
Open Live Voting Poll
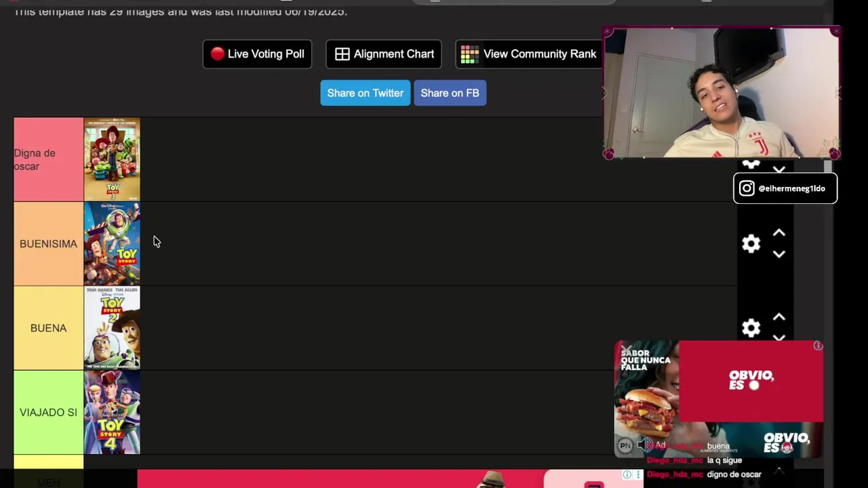click(257, 54)
